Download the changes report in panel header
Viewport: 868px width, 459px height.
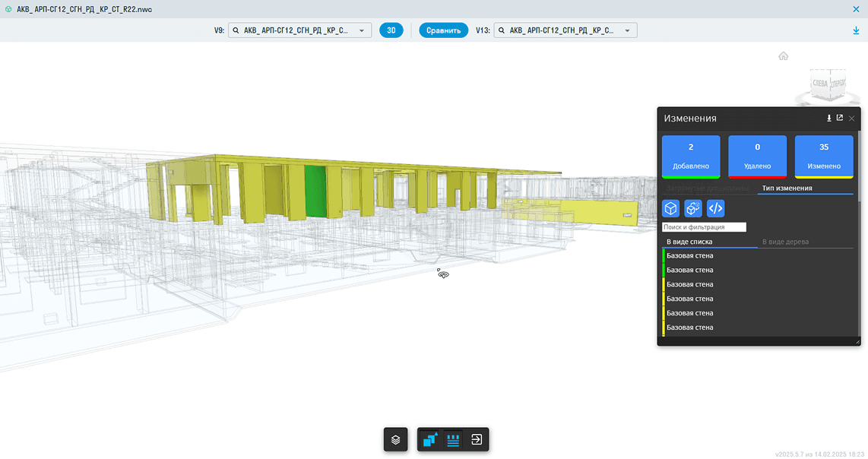tap(828, 119)
